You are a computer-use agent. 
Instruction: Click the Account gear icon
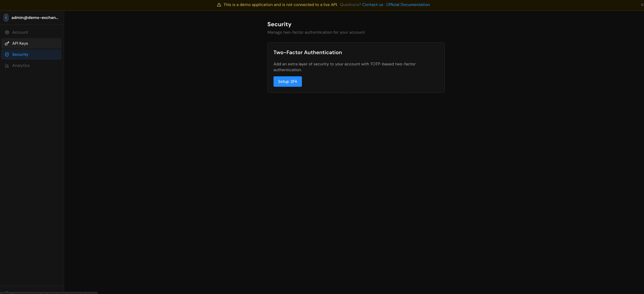7,32
